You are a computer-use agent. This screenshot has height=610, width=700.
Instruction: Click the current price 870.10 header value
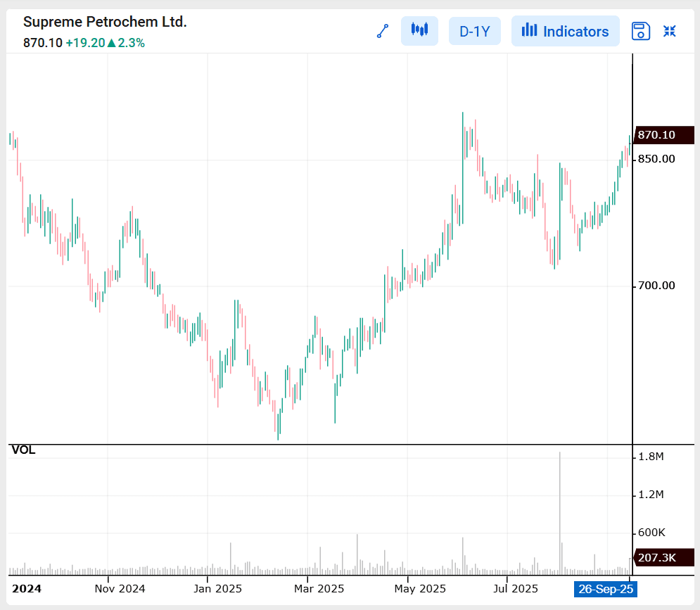pos(43,43)
